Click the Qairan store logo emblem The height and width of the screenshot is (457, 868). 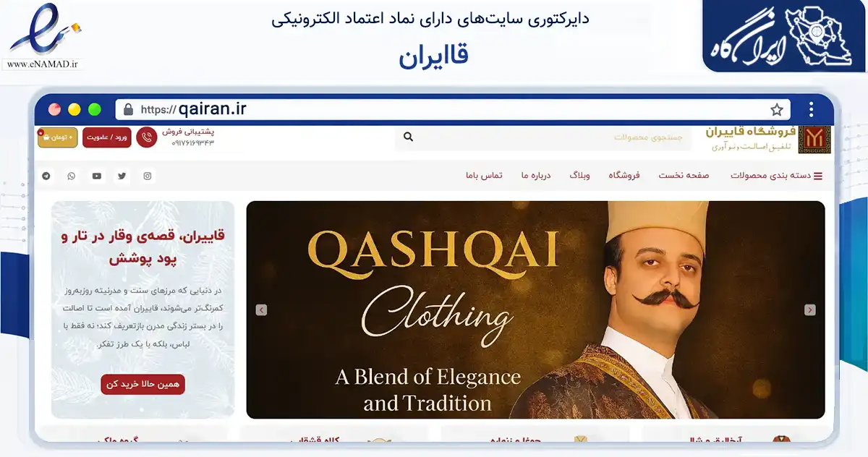pos(814,140)
